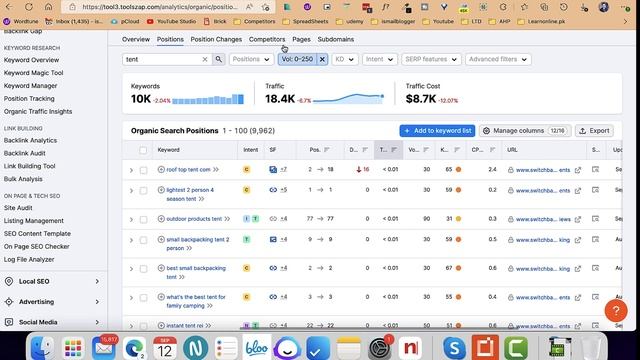View SERP snapshot for roof top tent com

(596, 169)
